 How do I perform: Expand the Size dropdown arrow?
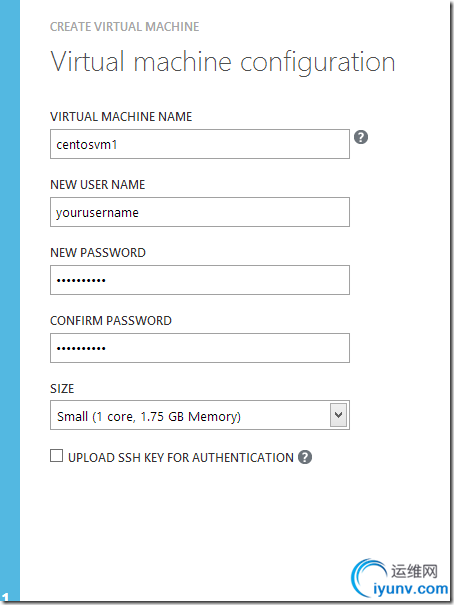click(338, 415)
